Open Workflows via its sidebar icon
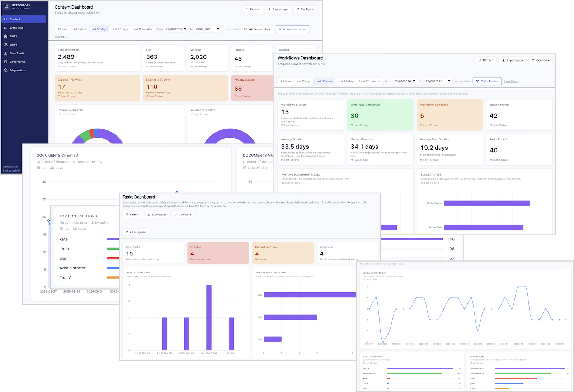574x392 pixels. point(6,28)
